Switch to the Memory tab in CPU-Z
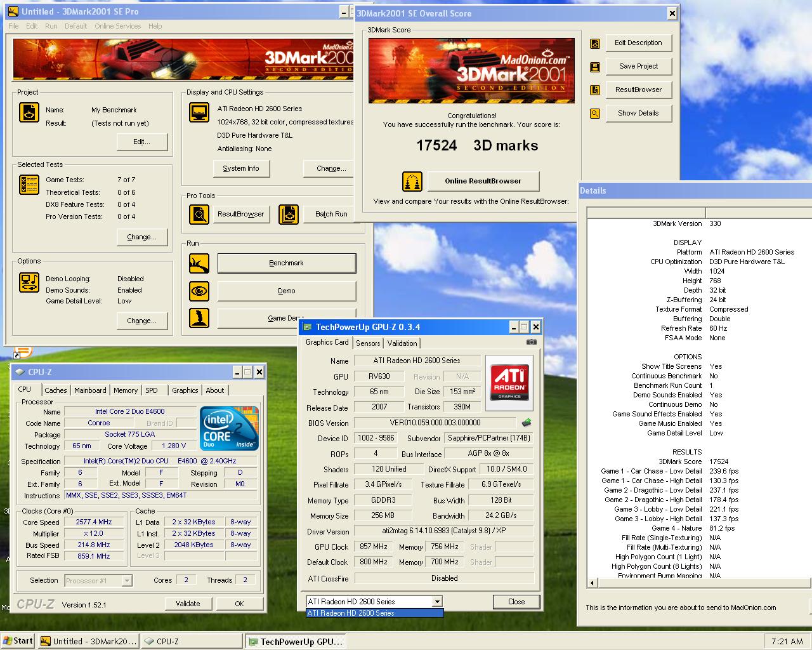Image resolution: width=812 pixels, height=650 pixels. click(x=126, y=390)
